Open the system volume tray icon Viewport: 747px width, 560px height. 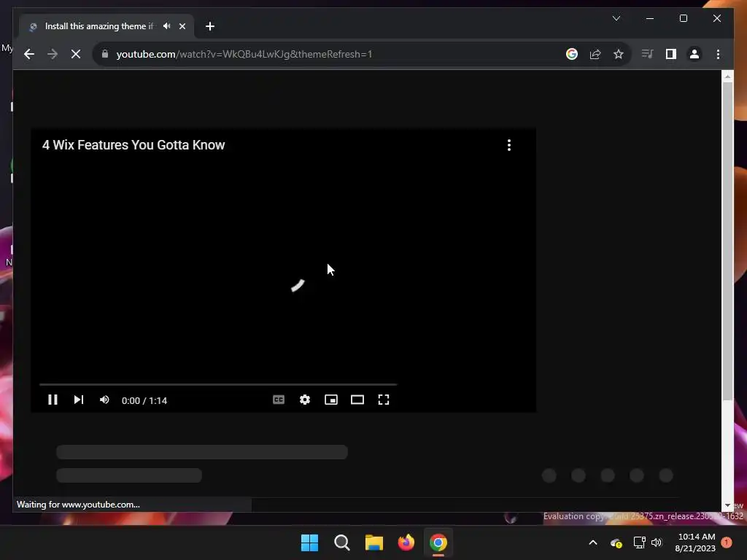click(657, 542)
